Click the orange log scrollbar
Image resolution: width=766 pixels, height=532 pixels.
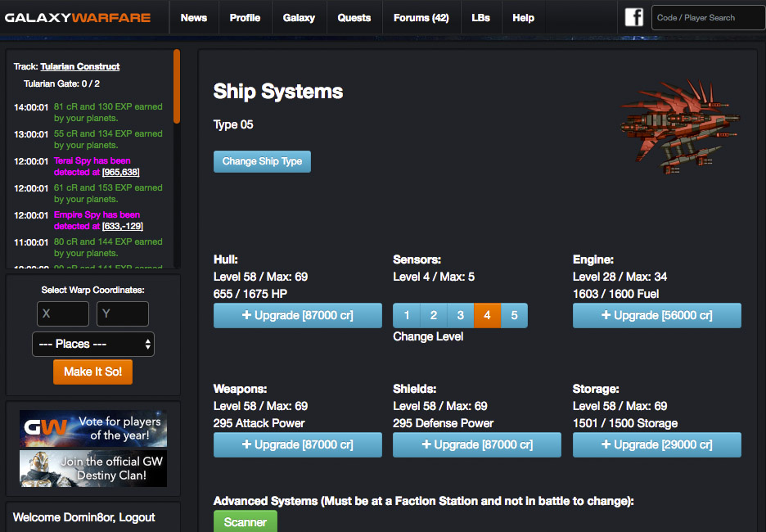[x=177, y=86]
